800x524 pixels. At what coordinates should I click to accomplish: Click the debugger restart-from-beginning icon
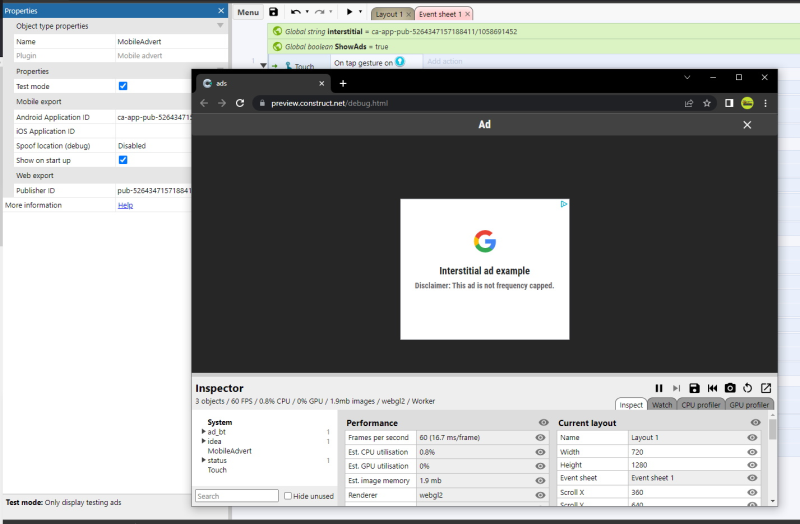pyautogui.click(x=712, y=388)
